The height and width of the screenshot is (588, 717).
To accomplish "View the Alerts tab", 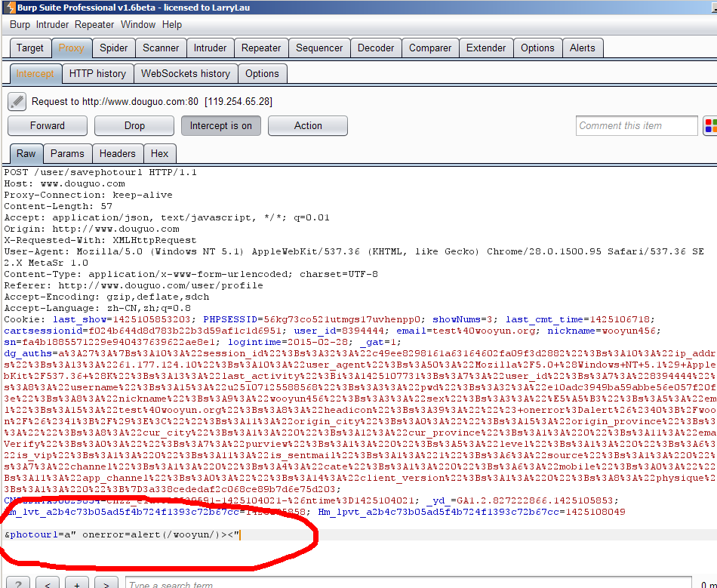I will click(583, 48).
